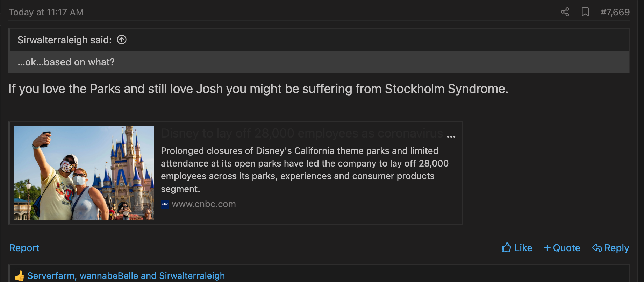Screen dimensions: 644x282
Task: Click the share post icon
Action: [x=565, y=12]
